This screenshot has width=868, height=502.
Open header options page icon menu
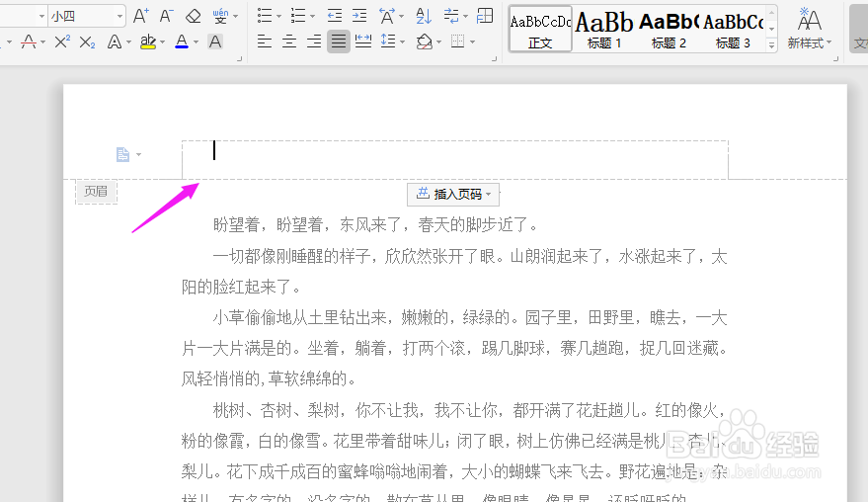128,154
